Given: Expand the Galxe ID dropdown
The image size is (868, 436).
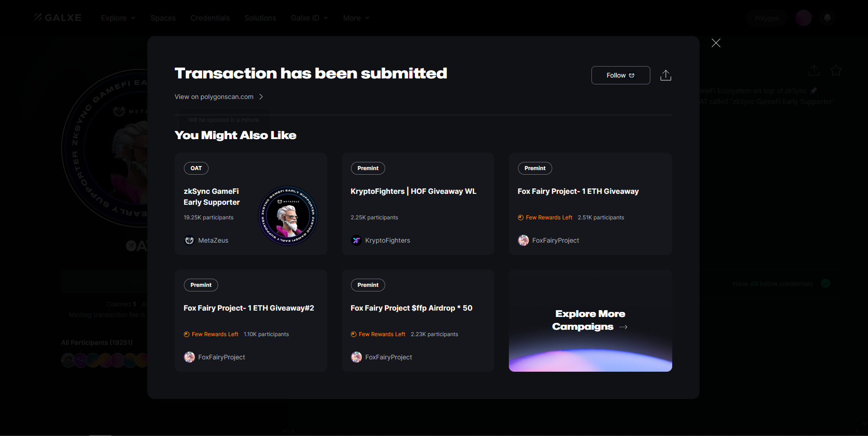Looking at the screenshot, I should (x=309, y=18).
